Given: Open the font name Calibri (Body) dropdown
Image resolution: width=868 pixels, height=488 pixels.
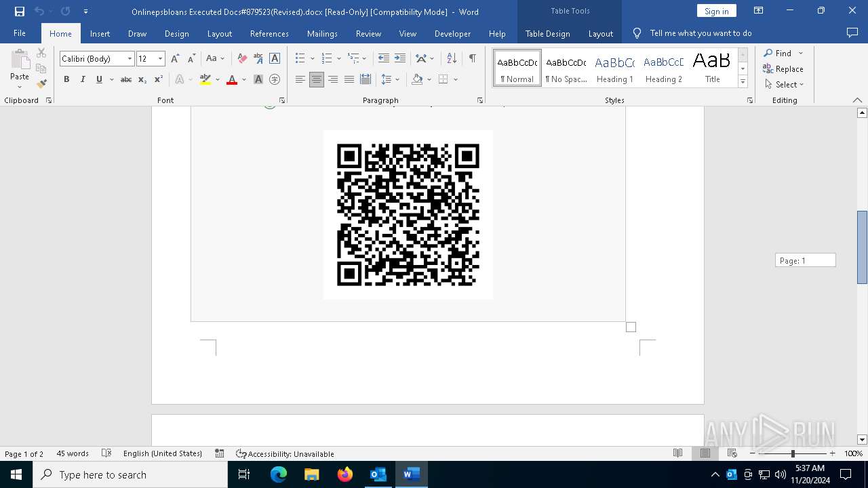Looking at the screenshot, I should pos(130,59).
